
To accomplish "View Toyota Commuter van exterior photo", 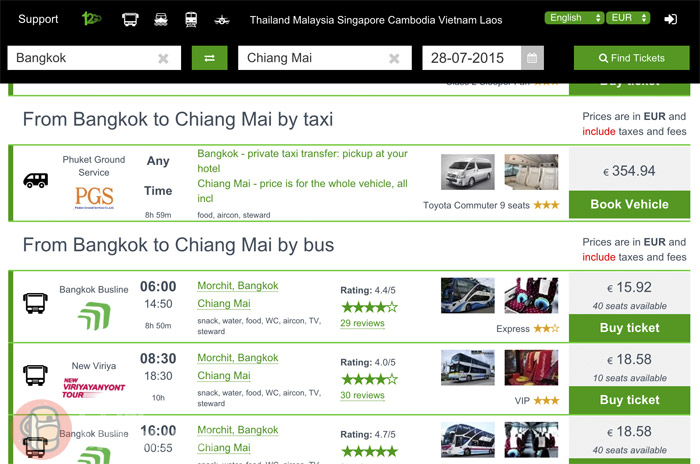I will [467, 172].
